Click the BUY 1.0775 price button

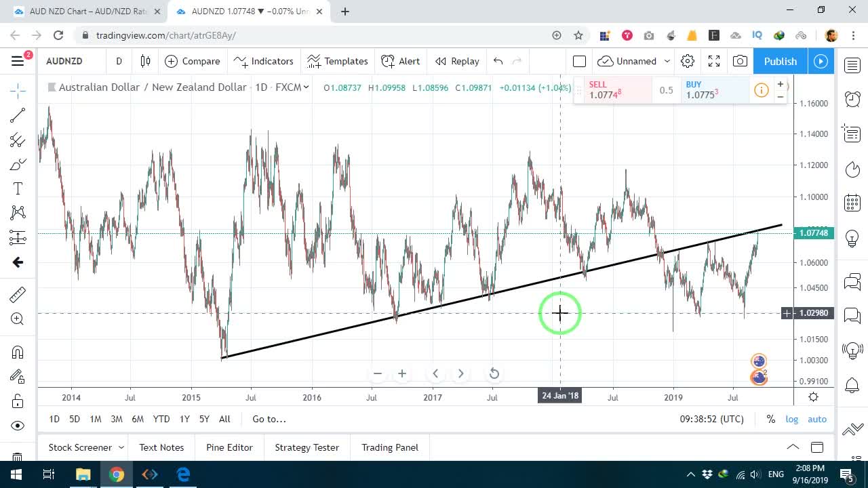714,90
